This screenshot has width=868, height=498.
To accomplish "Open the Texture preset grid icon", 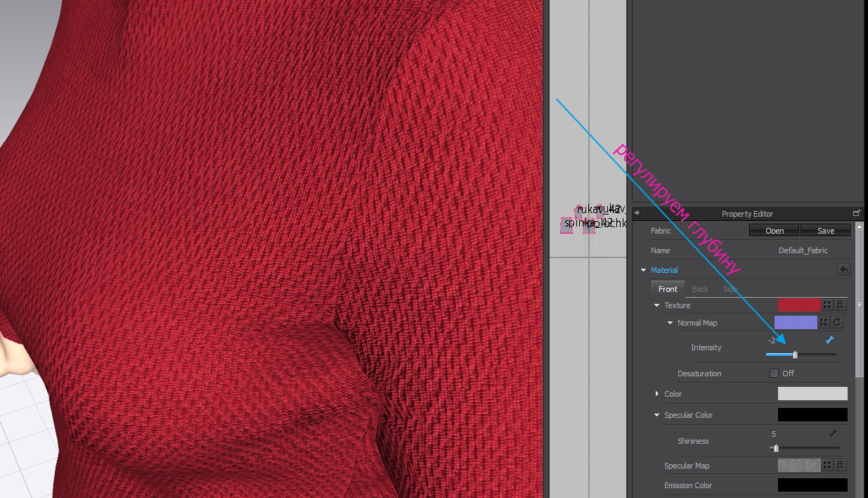I will click(827, 305).
